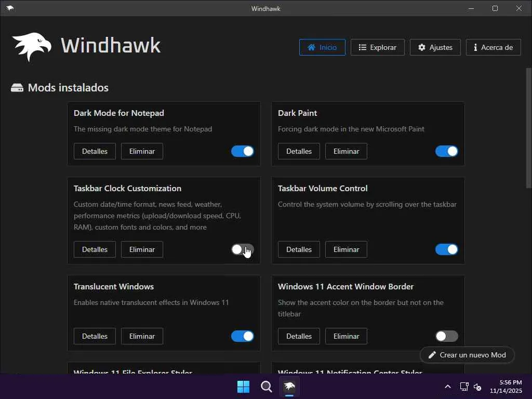Open the Ajustes settings tab

[x=435, y=47]
